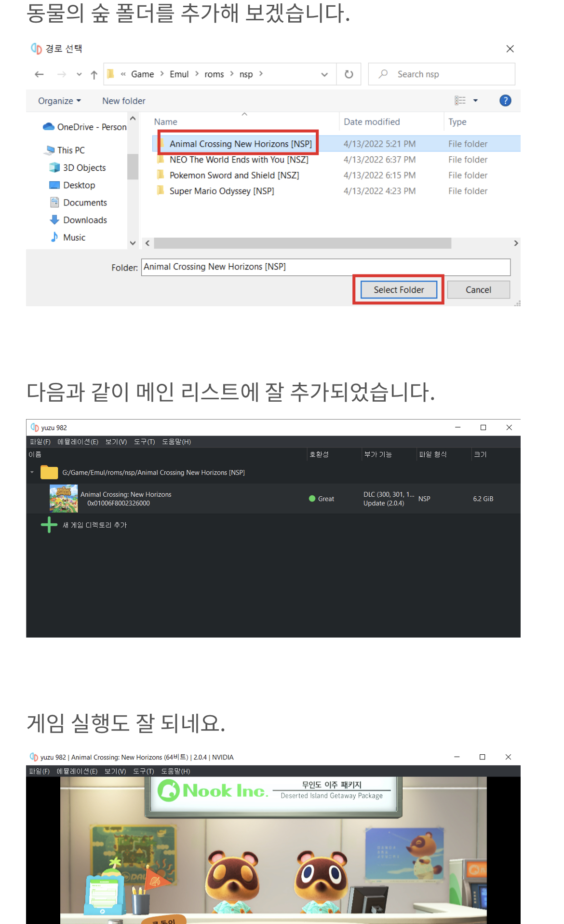Click Animal Crossing: New Horizons game thumbnail
Image resolution: width=564 pixels, height=924 pixels.
tap(64, 499)
